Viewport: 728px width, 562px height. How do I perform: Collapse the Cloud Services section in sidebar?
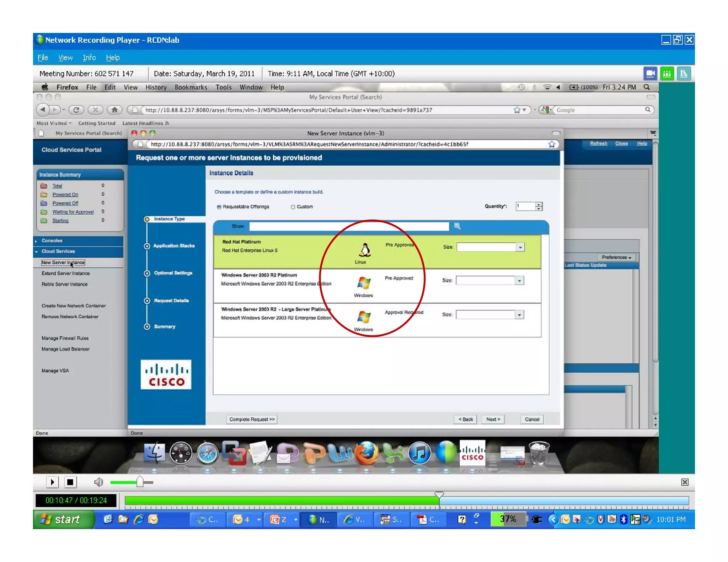[79, 252]
